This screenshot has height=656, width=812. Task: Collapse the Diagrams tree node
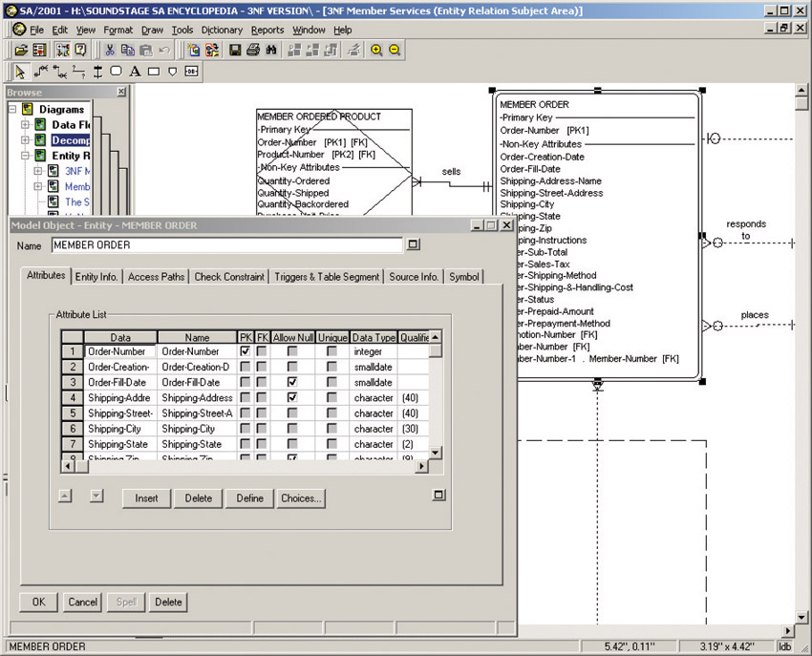(12, 110)
